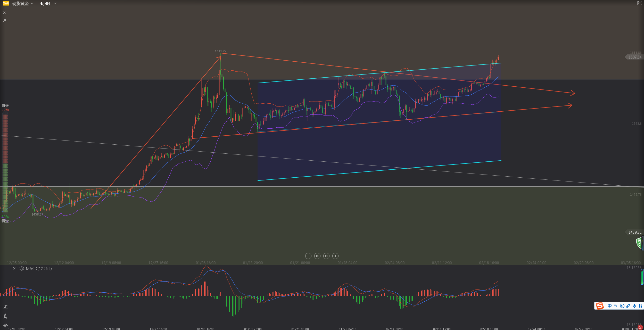The image size is (644, 330).
Task: Click the 1607.64 current price label
Action: click(x=635, y=57)
